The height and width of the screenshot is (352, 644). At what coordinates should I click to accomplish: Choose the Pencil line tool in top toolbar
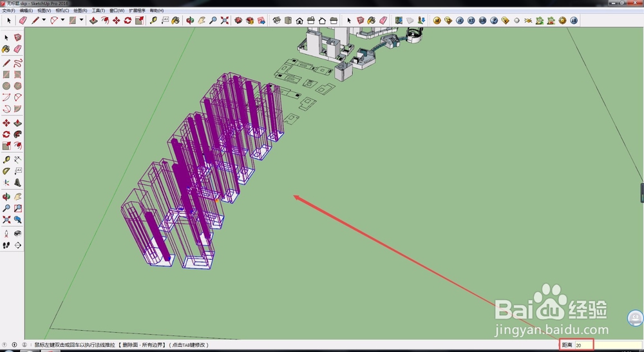click(x=35, y=20)
